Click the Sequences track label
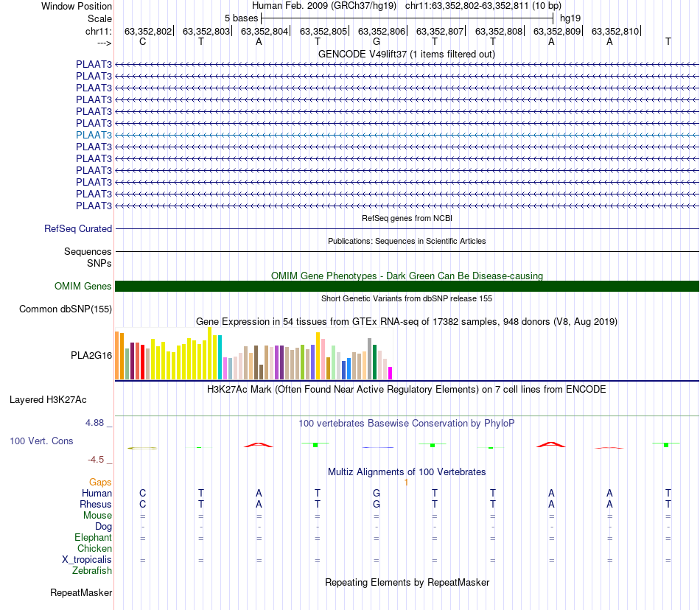The height and width of the screenshot is (610, 700). click(88, 252)
